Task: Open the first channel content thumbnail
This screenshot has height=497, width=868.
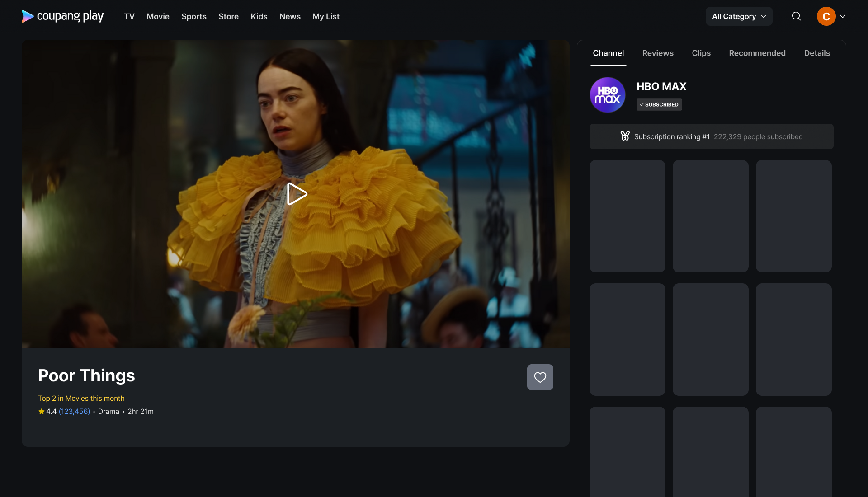Action: (627, 216)
